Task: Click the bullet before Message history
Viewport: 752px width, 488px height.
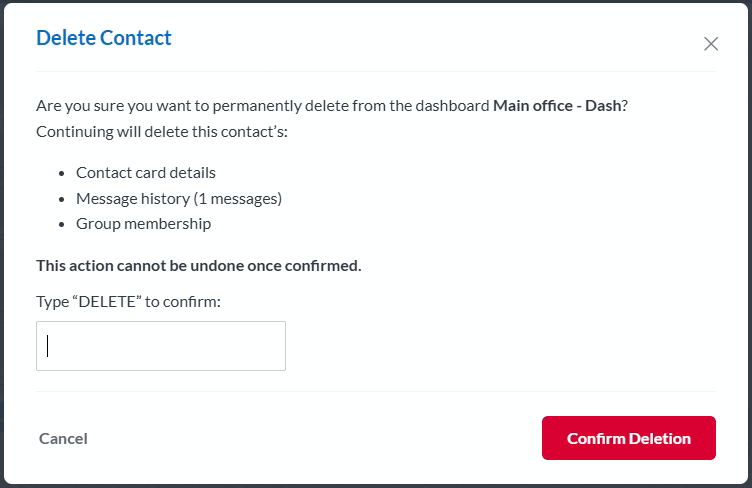Action: [62, 199]
